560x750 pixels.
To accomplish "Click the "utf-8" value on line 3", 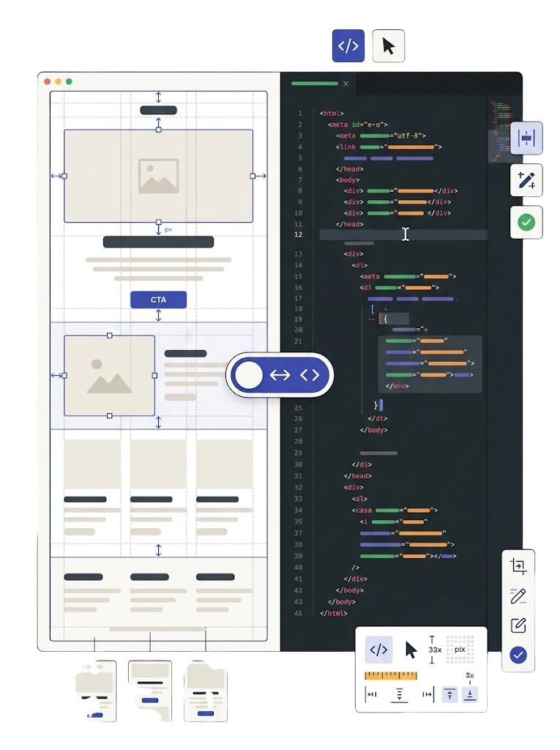I will point(409,135).
